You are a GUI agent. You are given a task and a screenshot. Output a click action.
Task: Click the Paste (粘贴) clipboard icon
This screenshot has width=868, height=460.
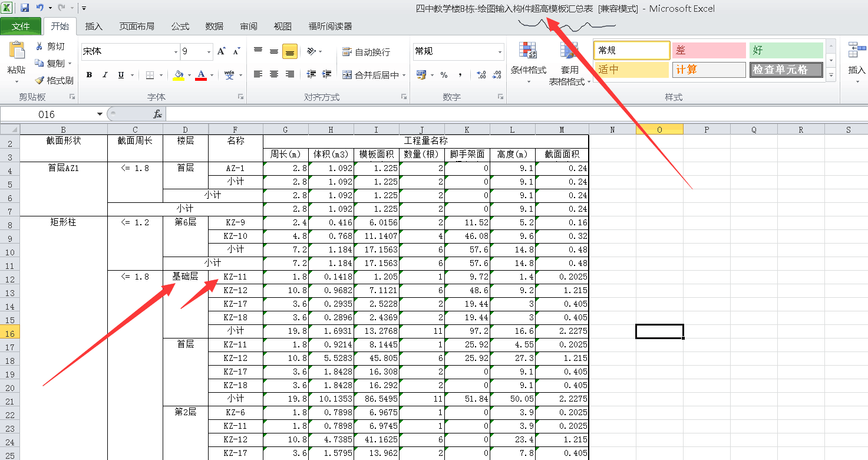click(x=16, y=51)
